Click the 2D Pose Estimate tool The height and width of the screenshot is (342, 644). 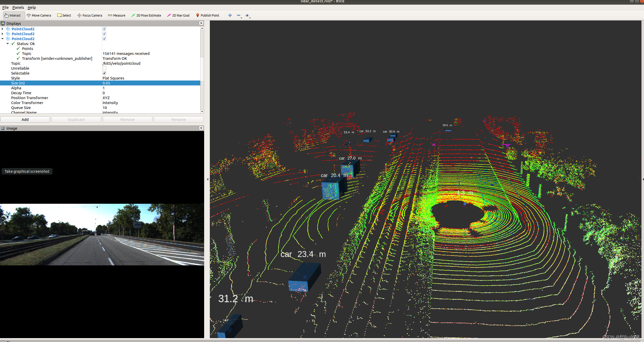[x=146, y=15]
